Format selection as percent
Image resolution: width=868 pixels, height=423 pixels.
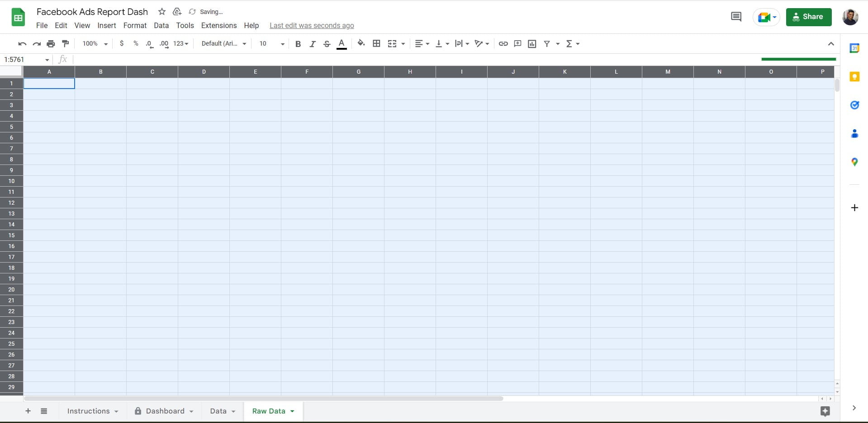(136, 43)
